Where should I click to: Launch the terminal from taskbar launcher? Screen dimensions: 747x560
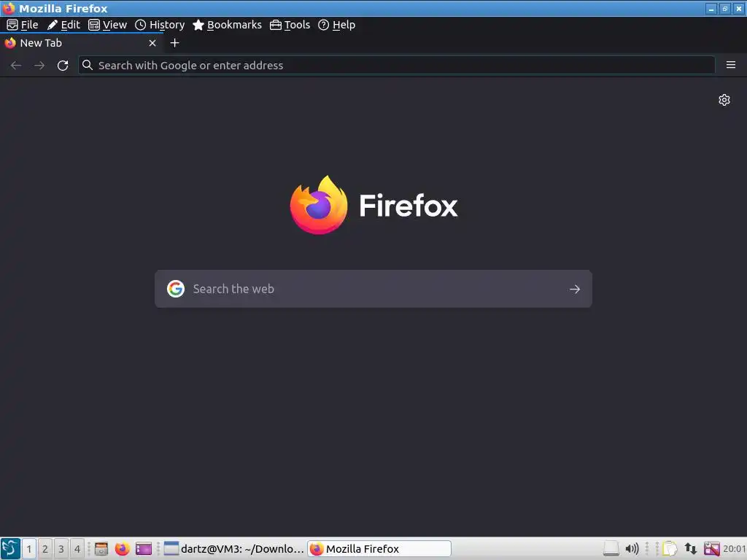(x=144, y=548)
